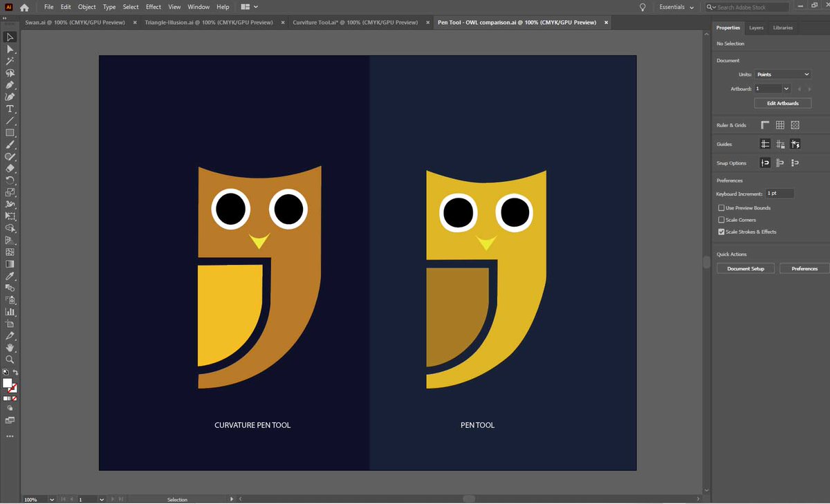Click the Search Adobe Stock field

click(x=747, y=7)
